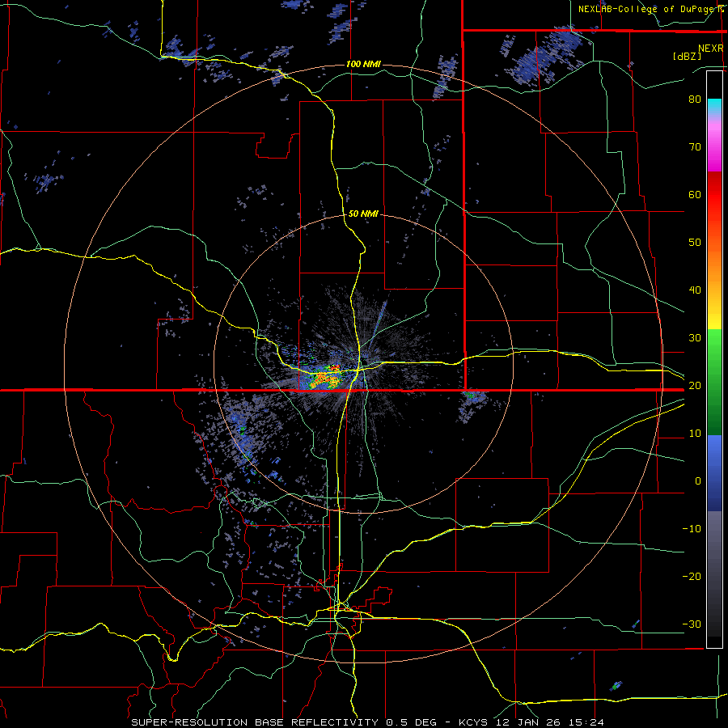Click the small green-blue echo at bottom right
Viewport: 728px width, 728px height.
click(616, 685)
